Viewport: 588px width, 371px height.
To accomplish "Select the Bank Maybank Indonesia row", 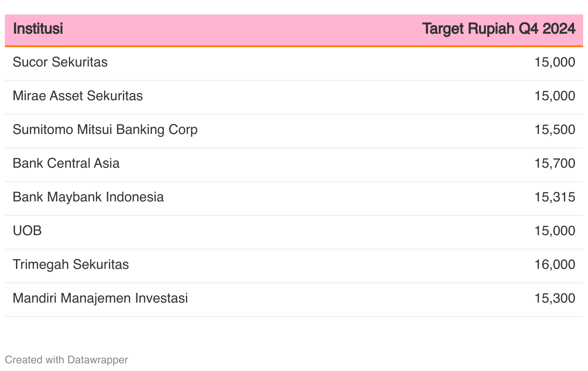I will (294, 199).
